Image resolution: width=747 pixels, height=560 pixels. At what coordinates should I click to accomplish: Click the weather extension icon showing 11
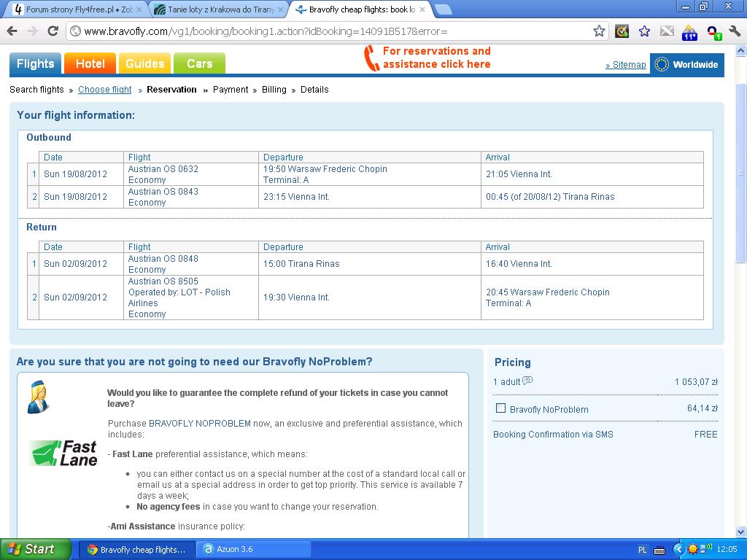(689, 32)
